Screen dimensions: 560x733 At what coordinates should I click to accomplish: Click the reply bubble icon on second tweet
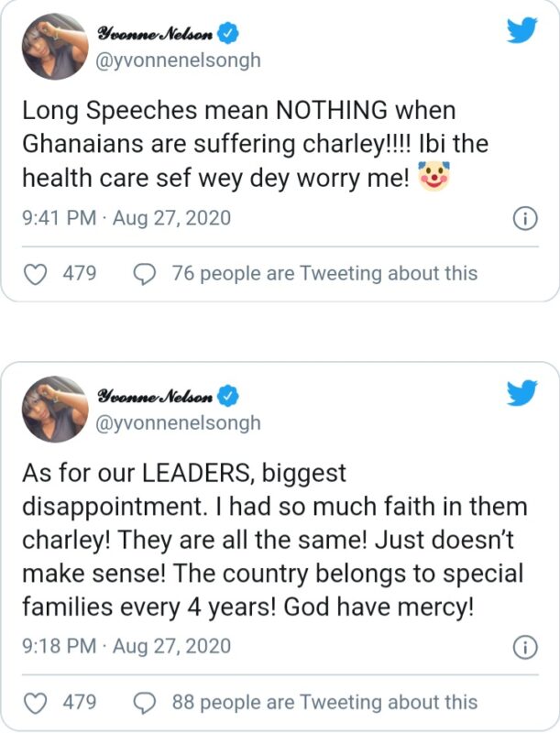(144, 703)
